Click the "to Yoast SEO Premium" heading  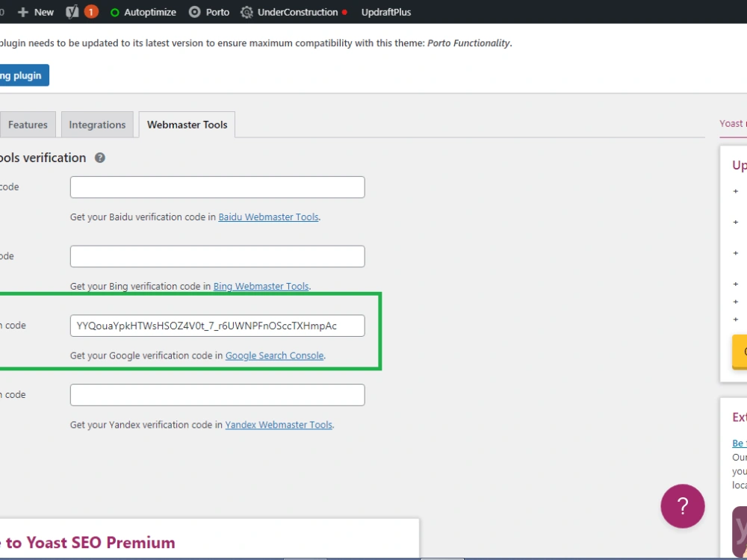(90, 542)
